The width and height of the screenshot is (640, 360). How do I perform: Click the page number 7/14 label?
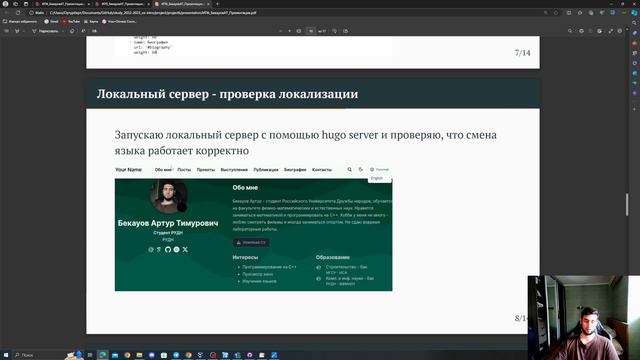tap(522, 53)
